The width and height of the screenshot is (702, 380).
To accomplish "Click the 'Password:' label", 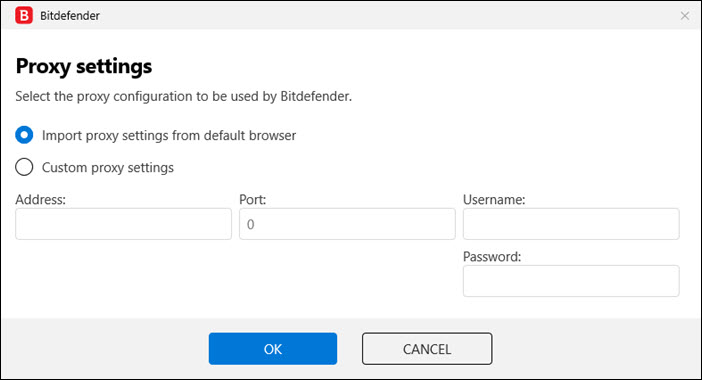I will pyautogui.click(x=492, y=257).
